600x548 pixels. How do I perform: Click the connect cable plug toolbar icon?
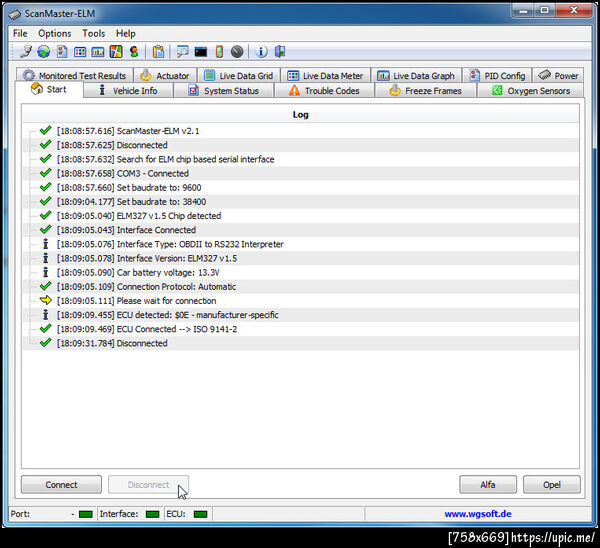pyautogui.click(x=26, y=51)
